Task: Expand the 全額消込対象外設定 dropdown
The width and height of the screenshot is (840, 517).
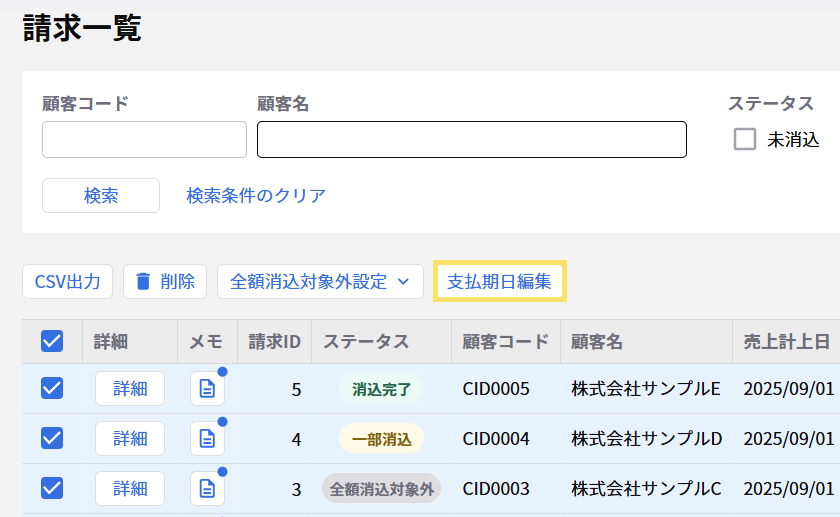Action: tap(320, 282)
